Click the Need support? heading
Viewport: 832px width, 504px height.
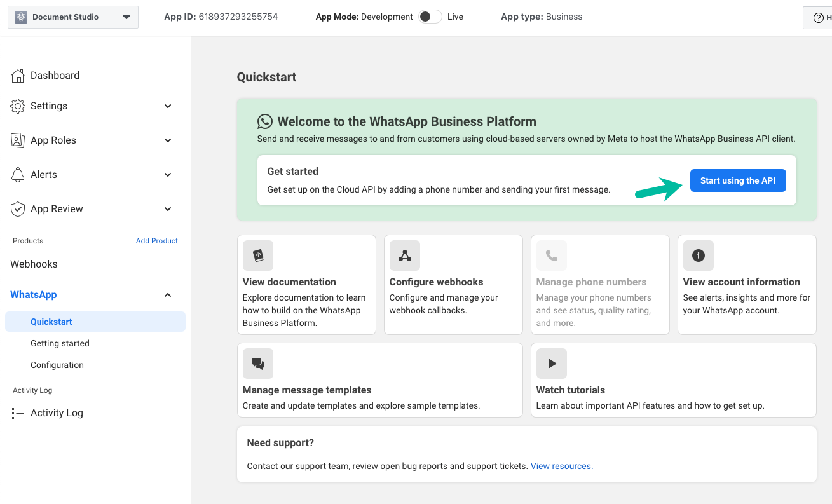(280, 443)
